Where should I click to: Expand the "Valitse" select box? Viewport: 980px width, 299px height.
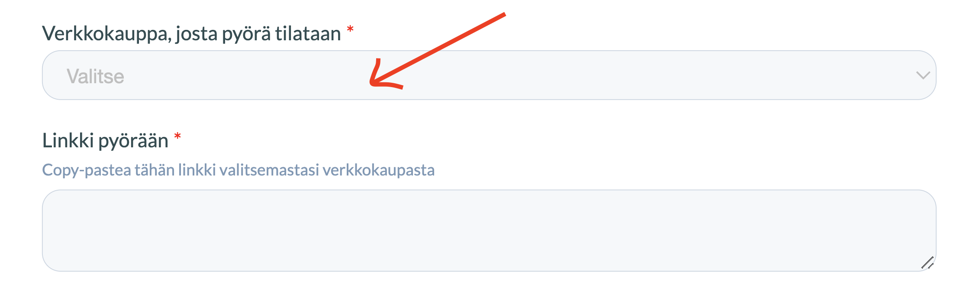(489, 75)
